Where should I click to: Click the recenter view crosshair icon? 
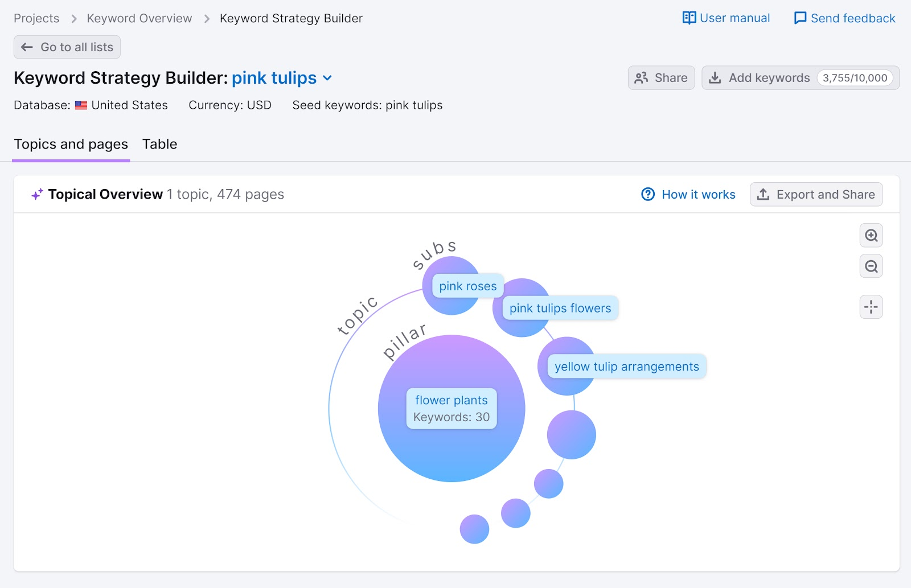click(871, 307)
